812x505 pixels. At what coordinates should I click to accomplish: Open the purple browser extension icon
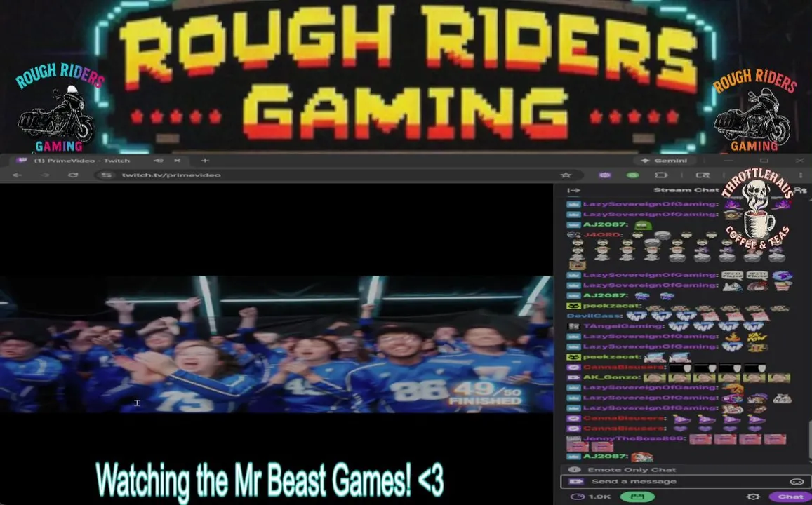point(604,175)
